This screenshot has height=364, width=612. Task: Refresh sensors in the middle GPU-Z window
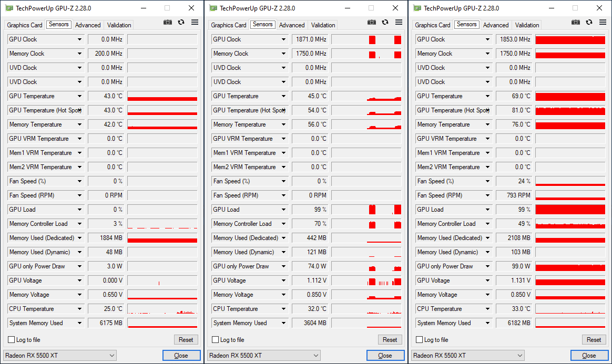[385, 22]
